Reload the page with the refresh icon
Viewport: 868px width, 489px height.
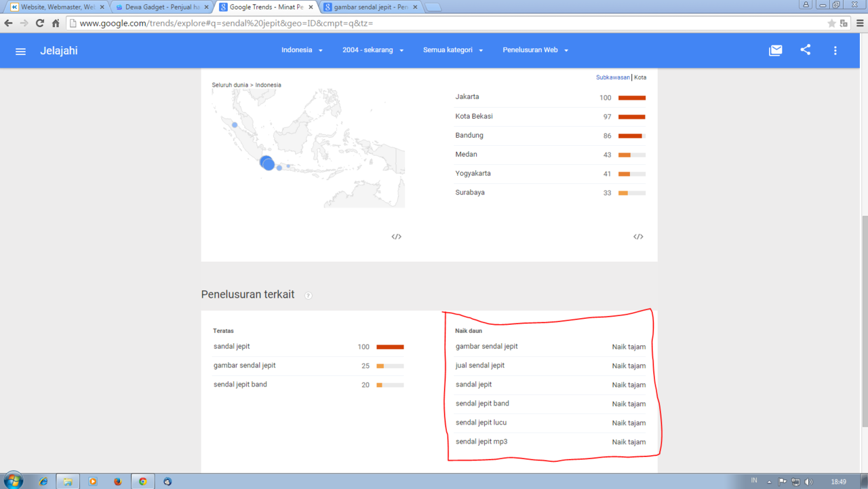coord(40,23)
